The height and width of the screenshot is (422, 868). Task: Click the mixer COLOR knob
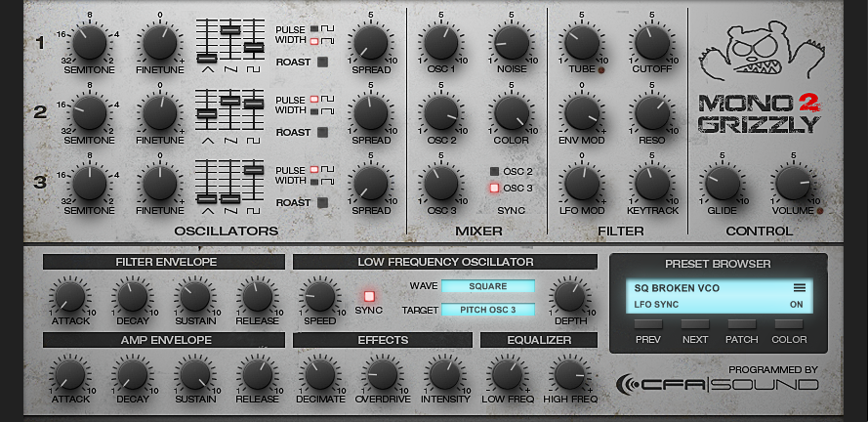[512, 112]
